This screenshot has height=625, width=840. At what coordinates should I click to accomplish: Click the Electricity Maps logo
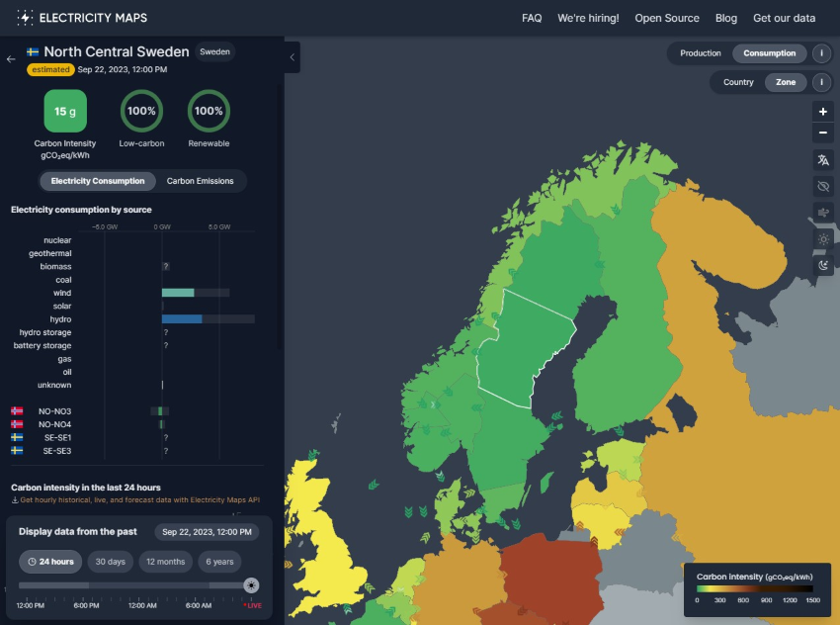(x=81, y=18)
